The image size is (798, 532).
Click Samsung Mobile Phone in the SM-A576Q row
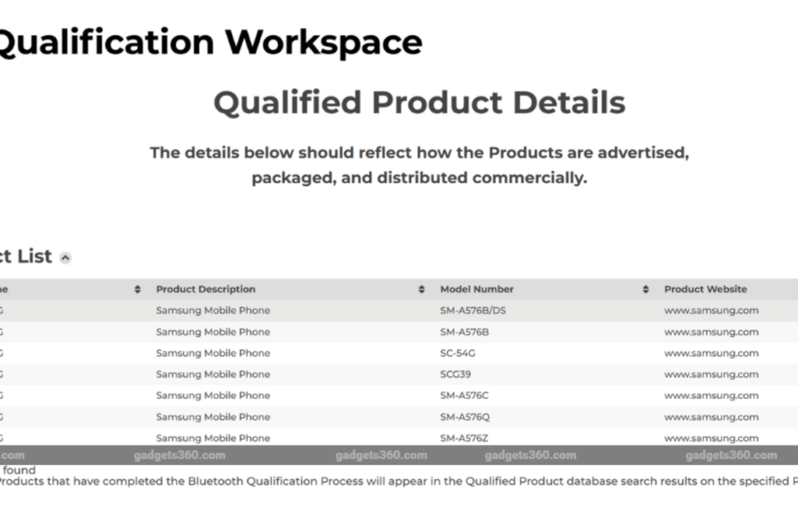coord(213,417)
